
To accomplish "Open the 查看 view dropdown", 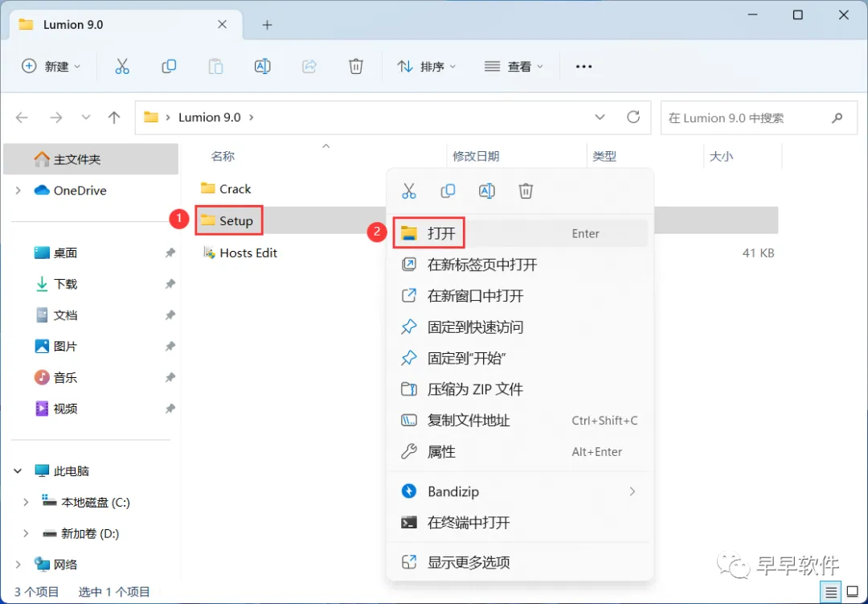I will (x=513, y=67).
